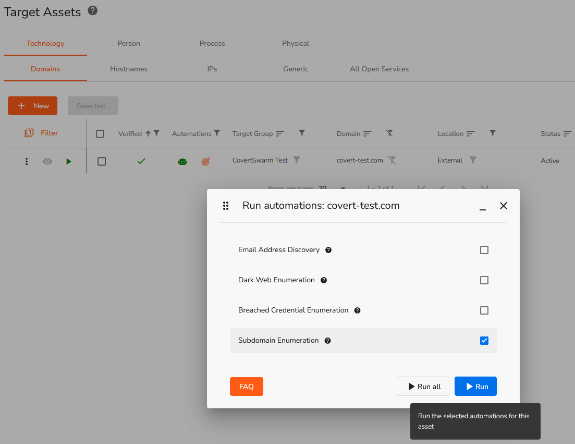Click the External location cell
Image resolution: width=575 pixels, height=444 pixels.
point(450,160)
